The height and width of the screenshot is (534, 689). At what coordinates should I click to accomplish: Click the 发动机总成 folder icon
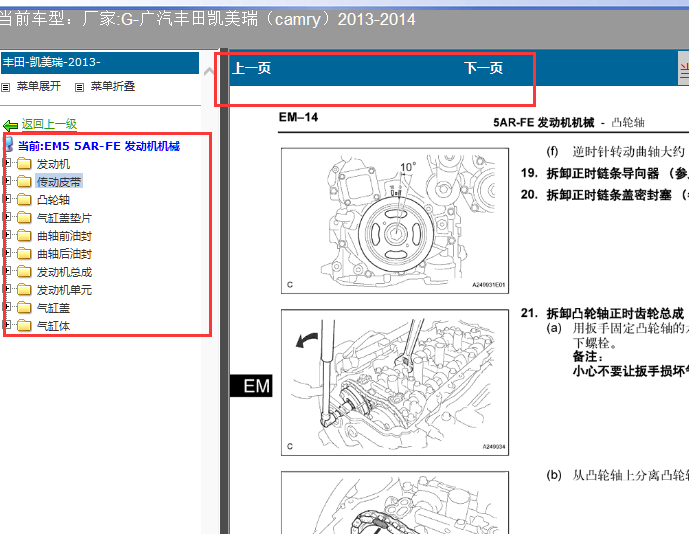(24, 272)
